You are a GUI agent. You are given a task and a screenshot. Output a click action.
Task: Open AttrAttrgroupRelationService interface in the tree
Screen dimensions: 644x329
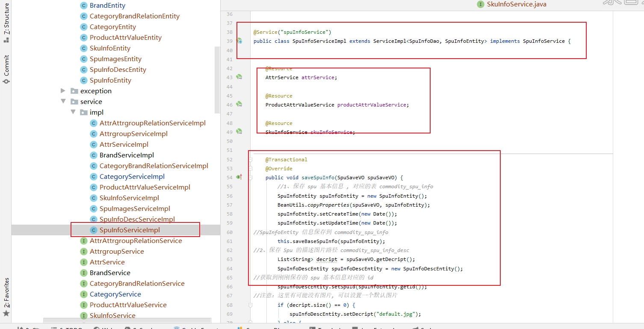pyautogui.click(x=136, y=241)
